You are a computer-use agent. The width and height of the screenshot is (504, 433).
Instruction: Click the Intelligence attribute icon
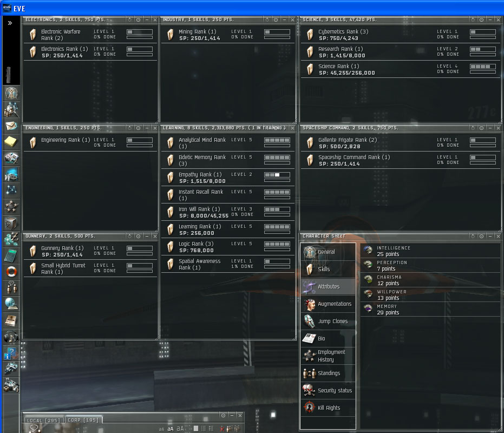pos(368,250)
